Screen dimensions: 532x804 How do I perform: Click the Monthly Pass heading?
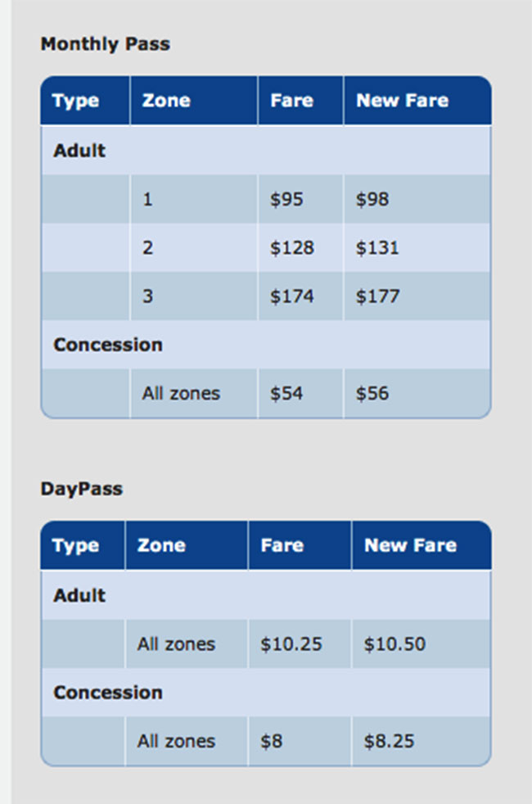click(105, 44)
